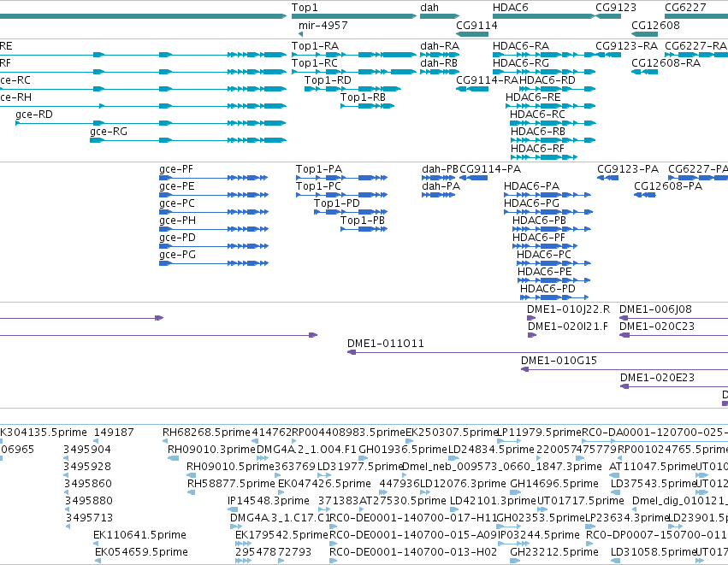This screenshot has height=565, width=728.
Task: Select the mir-4957 feature label
Action: (323, 25)
